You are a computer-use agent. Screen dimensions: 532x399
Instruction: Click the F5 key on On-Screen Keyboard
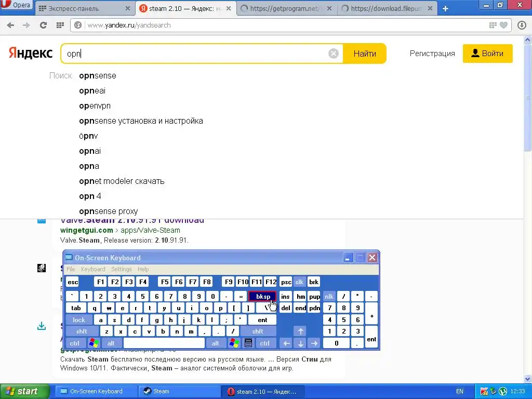(x=165, y=282)
